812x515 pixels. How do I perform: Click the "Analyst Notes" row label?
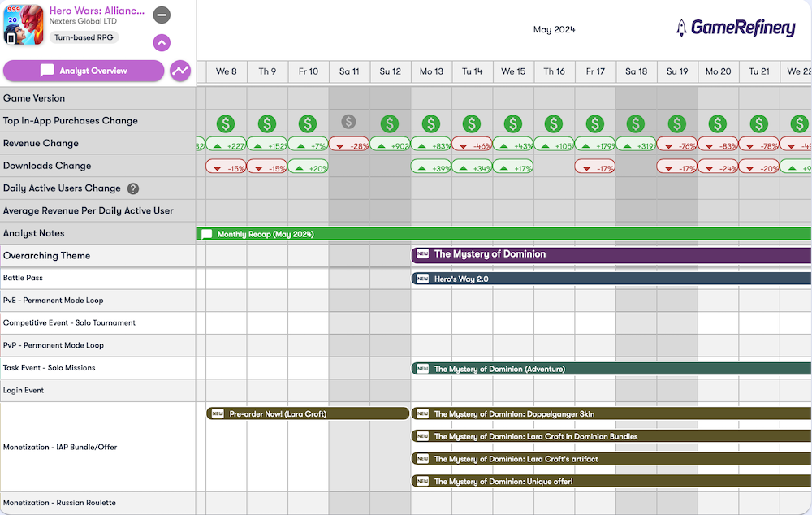(33, 233)
